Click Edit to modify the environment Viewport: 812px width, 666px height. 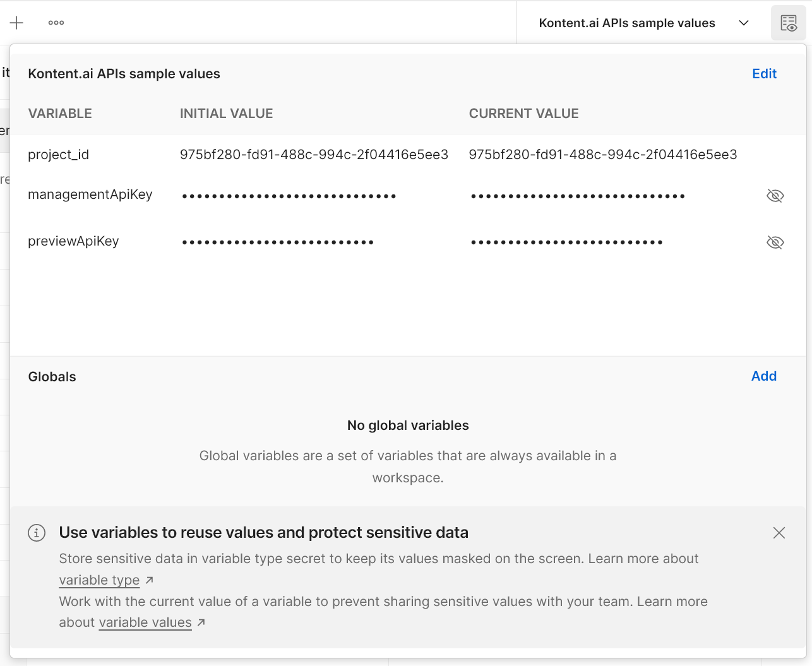point(764,74)
